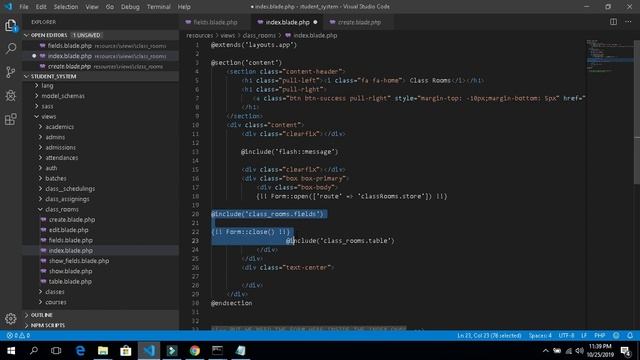Open show_fields.blade.php in the file tree
640x360 pixels.
tap(79, 260)
